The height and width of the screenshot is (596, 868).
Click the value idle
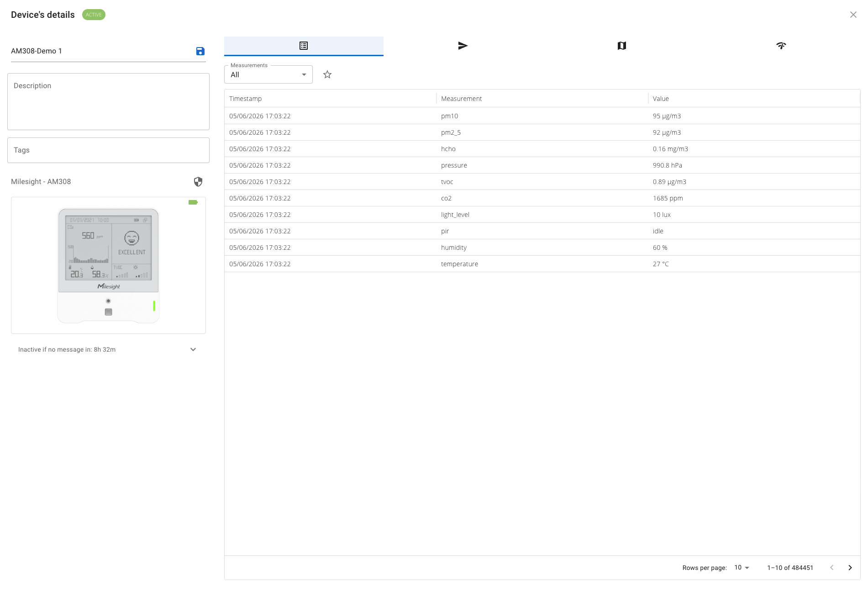pyautogui.click(x=658, y=231)
